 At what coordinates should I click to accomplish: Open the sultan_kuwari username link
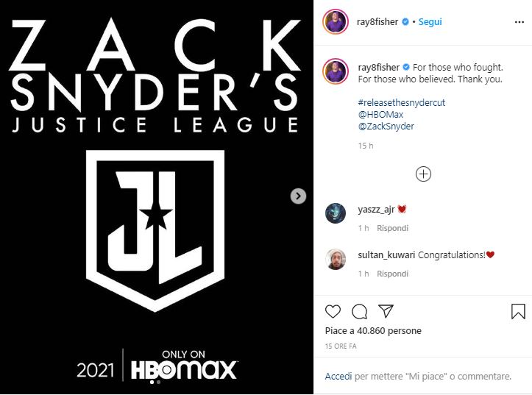click(386, 255)
